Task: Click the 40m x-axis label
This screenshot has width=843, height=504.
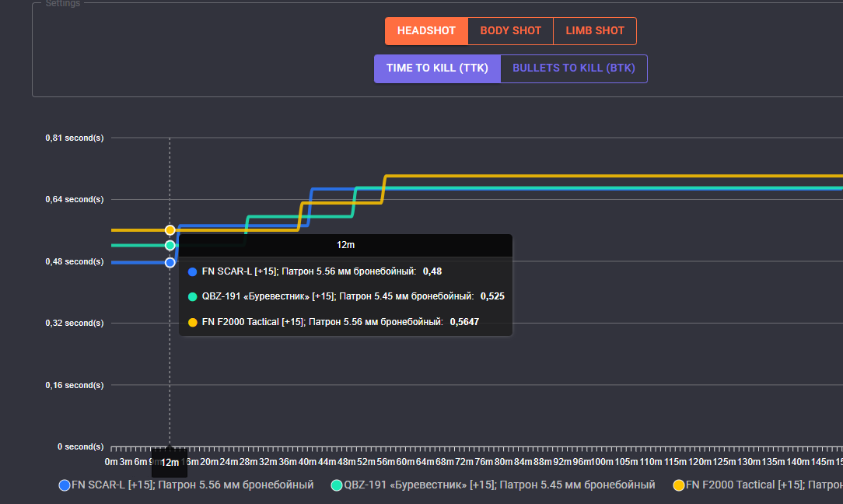Action: [x=307, y=461]
